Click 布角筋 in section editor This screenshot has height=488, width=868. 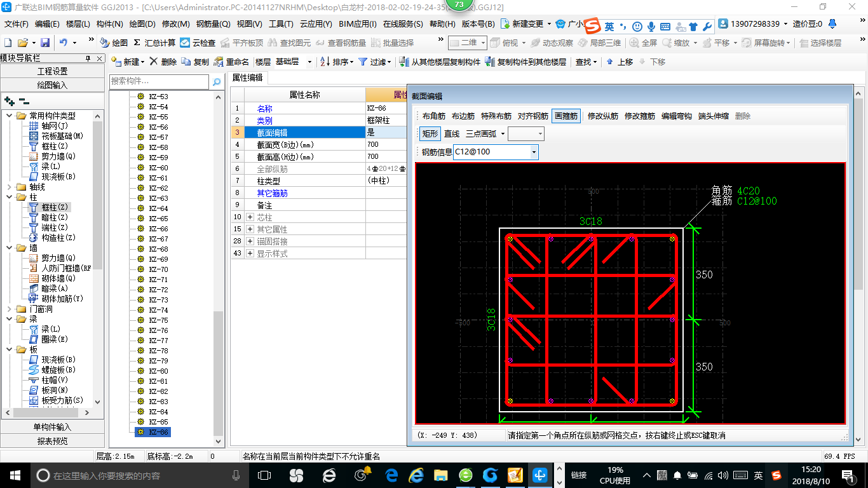tap(434, 116)
